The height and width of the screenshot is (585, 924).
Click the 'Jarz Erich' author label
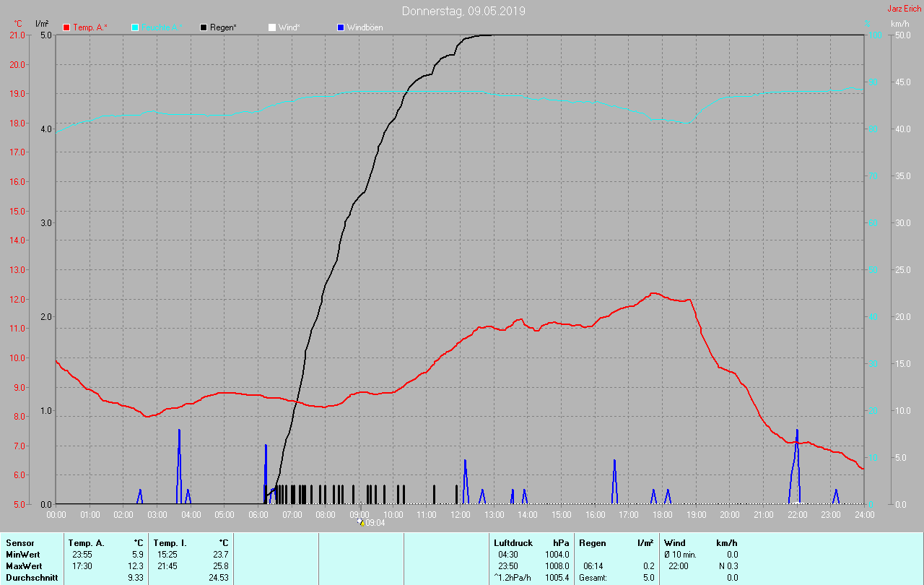click(x=904, y=9)
